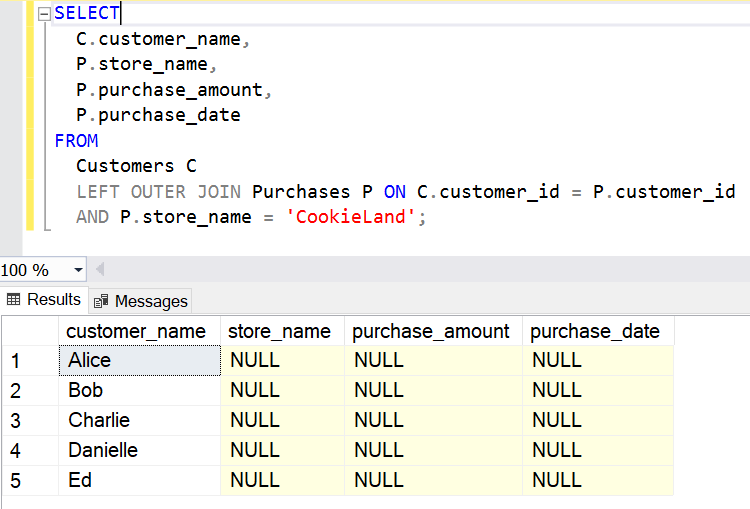The image size is (750, 509).
Task: Click the grid's top-left select-all corner
Action: point(28,331)
